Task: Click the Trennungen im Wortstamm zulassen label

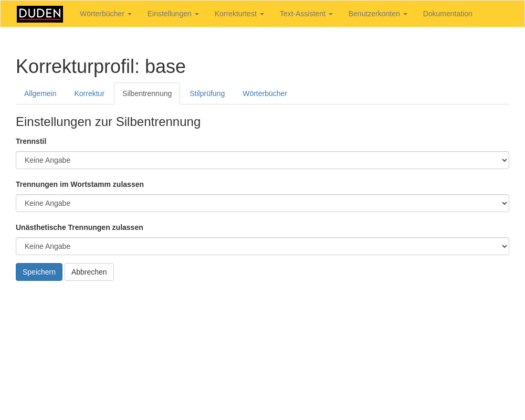Action: (x=80, y=184)
